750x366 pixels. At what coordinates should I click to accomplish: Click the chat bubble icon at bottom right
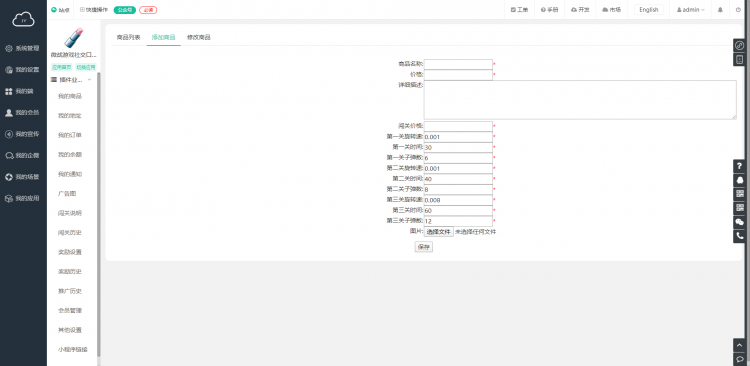click(739, 359)
